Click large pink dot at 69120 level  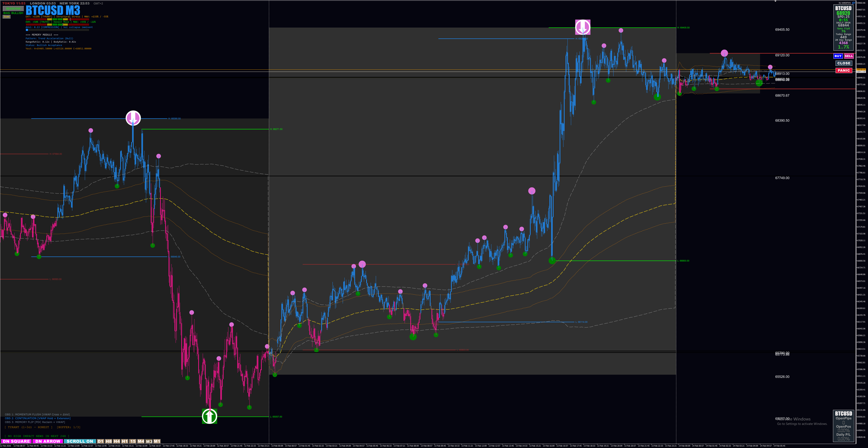tap(724, 53)
